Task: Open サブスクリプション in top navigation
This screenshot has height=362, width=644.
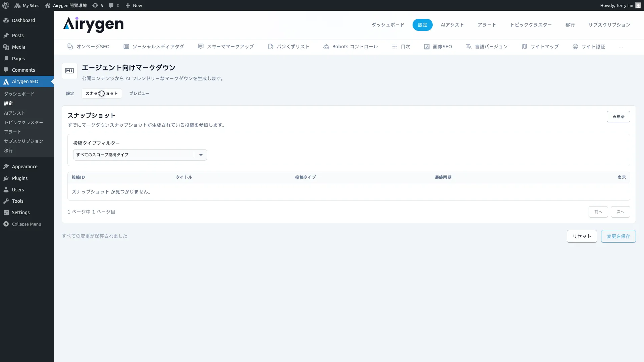Action: pos(609,25)
